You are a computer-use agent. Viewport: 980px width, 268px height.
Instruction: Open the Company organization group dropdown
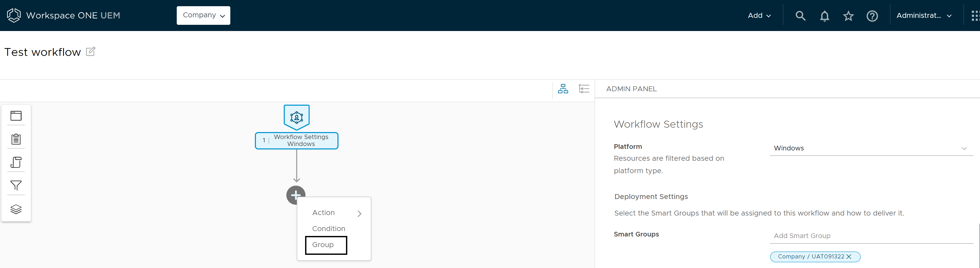(x=204, y=16)
